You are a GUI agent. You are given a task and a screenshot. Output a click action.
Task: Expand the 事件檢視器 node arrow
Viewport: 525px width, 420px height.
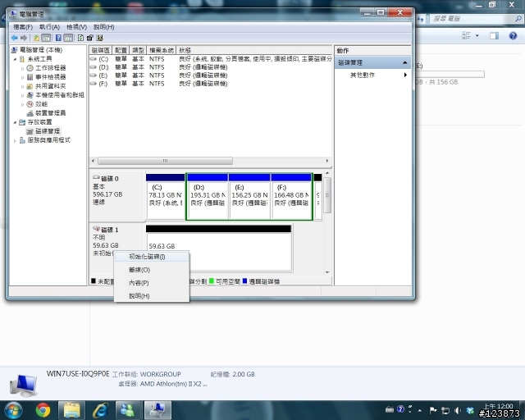(22, 77)
